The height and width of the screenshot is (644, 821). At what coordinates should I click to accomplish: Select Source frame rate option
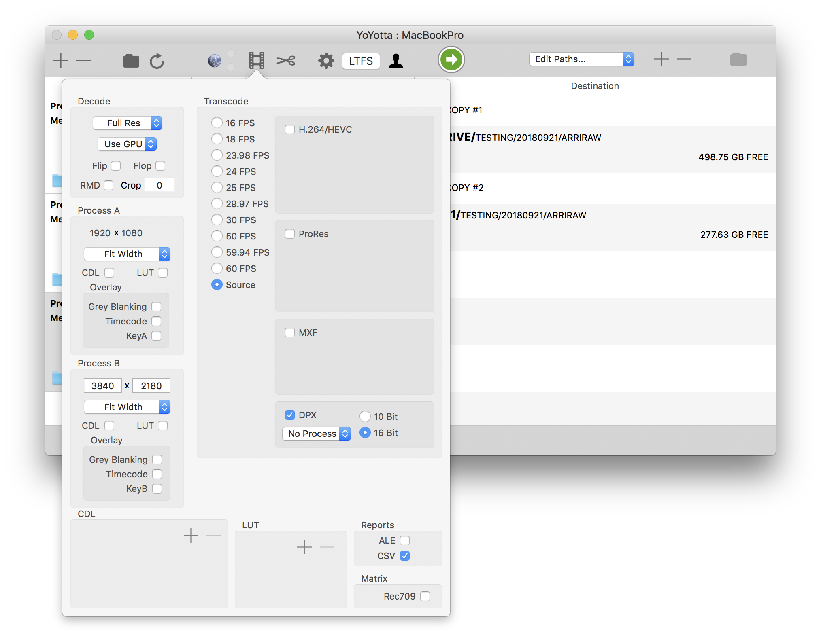pos(217,284)
